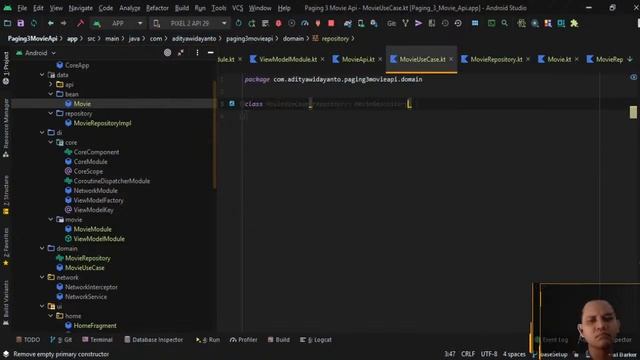This screenshot has height=360, width=640.
Task: Show history with the clock icon
Action: pos(445,23)
